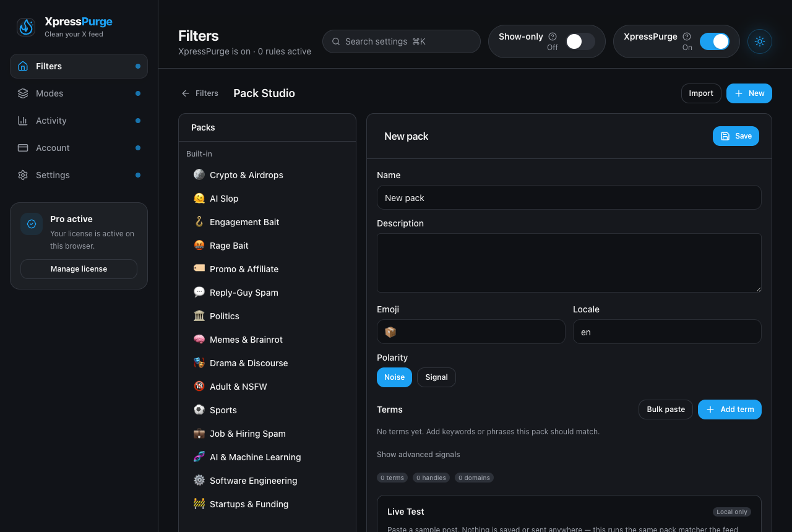Screen dimensions: 792x532
Task: Click the Rage Bait angry face emoji
Action: pyautogui.click(x=199, y=246)
